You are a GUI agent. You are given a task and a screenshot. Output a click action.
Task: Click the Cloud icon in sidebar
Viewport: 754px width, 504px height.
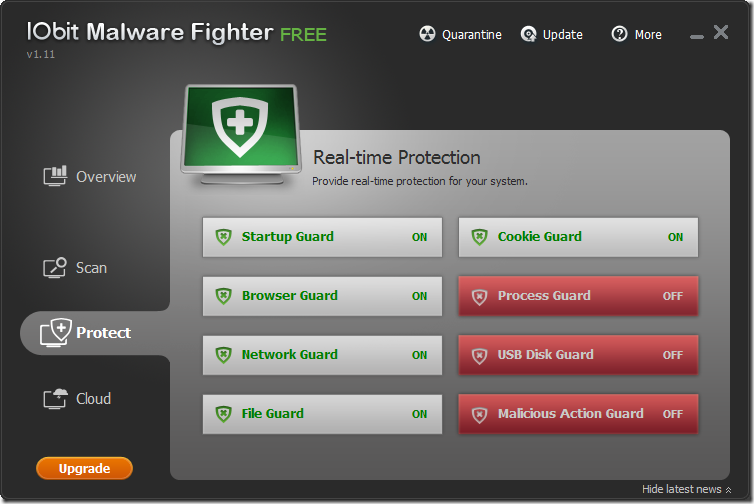point(55,399)
